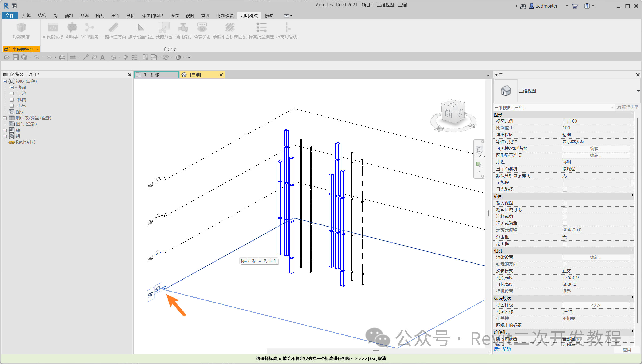Launch the AI助手 robot icon

[x=72, y=28]
